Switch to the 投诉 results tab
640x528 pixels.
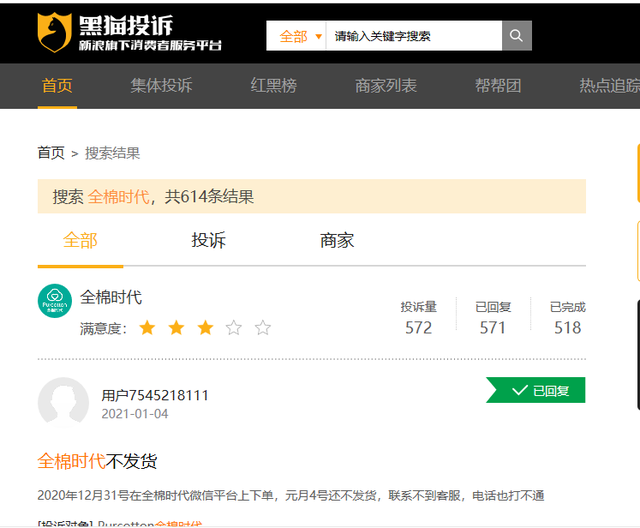click(209, 240)
